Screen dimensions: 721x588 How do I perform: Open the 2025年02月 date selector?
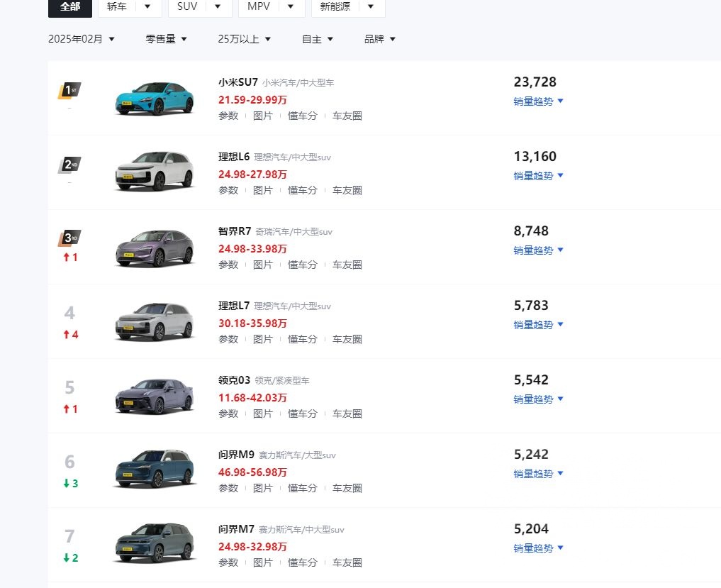point(82,39)
